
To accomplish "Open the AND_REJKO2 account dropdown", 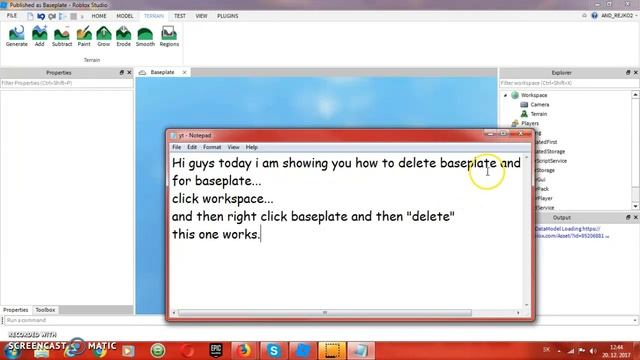I will pyautogui.click(x=619, y=16).
